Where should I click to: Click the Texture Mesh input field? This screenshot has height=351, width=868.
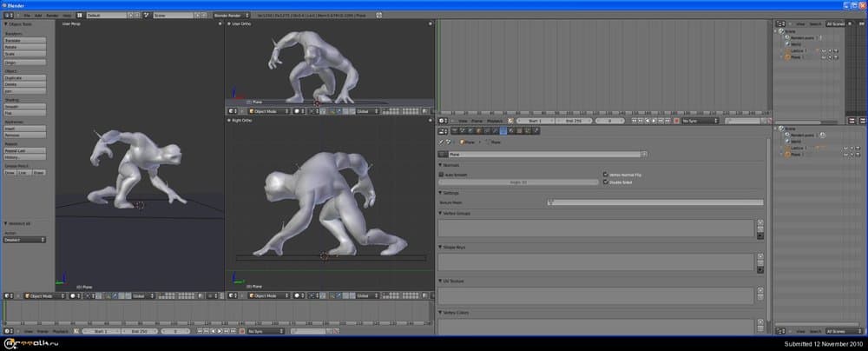tap(655, 202)
